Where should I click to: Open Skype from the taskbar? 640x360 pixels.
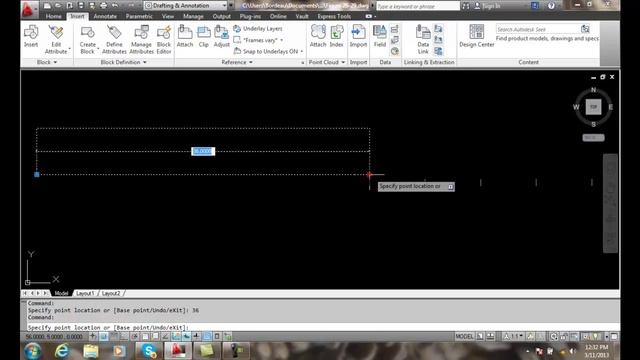(149, 351)
